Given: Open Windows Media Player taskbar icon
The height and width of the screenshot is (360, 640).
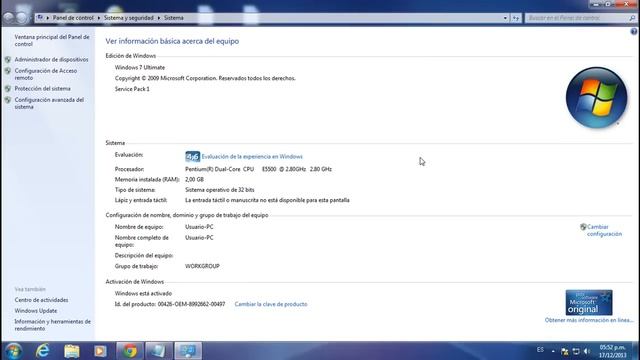Looking at the screenshot, I should 100,351.
